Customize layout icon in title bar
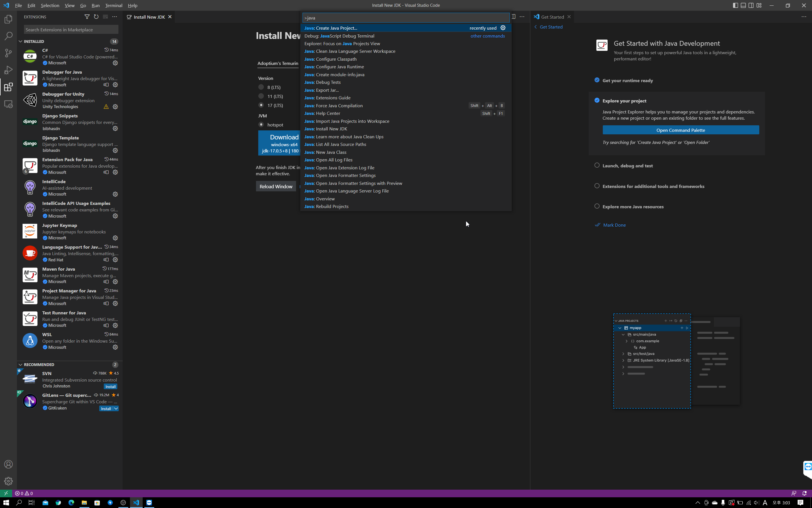The image size is (812, 508). coord(759,5)
